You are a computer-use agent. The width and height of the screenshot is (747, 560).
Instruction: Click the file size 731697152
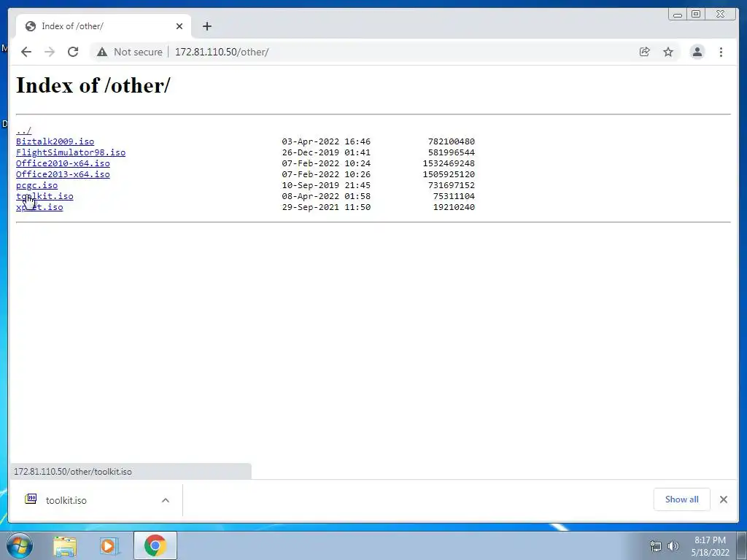tap(451, 185)
